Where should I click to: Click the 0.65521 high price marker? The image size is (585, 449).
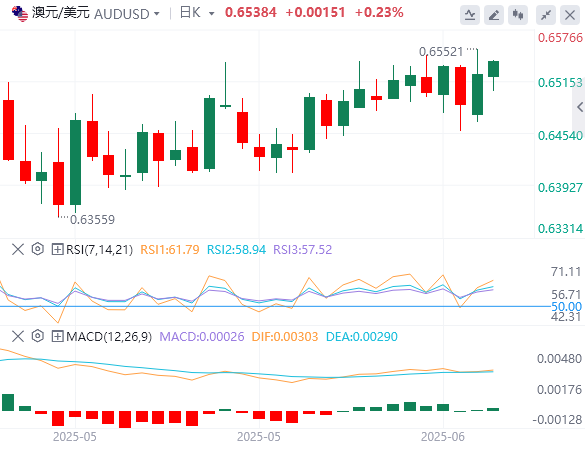pyautogui.click(x=441, y=52)
